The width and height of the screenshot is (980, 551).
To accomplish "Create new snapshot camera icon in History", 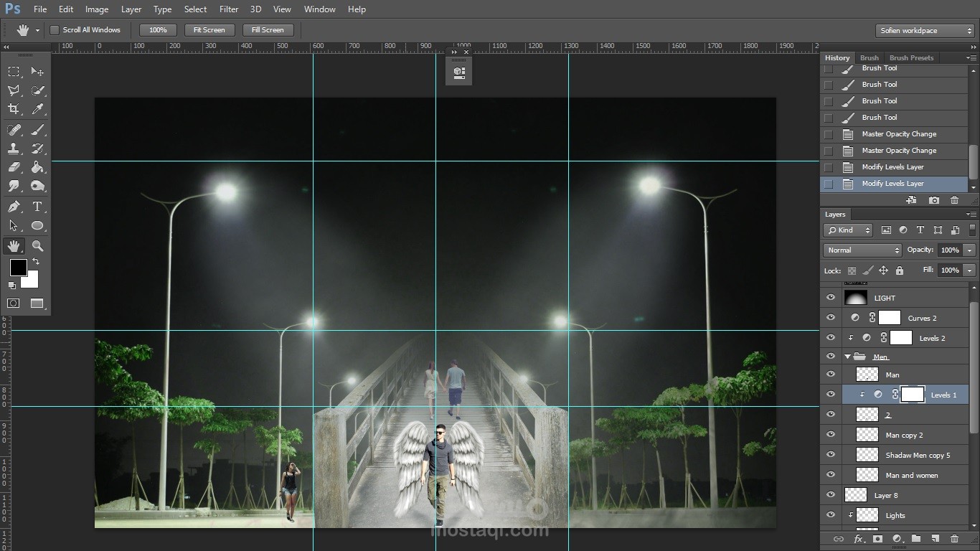I will tap(933, 200).
